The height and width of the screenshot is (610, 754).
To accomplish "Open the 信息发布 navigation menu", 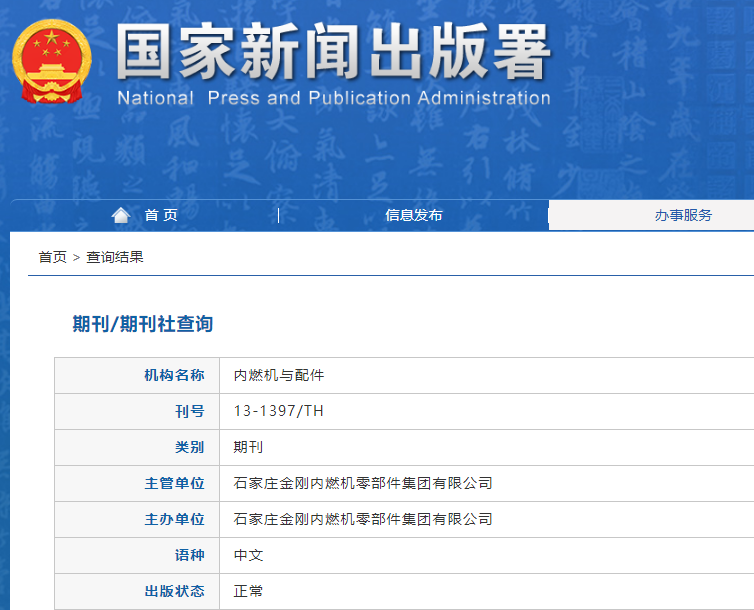I will click(x=413, y=215).
